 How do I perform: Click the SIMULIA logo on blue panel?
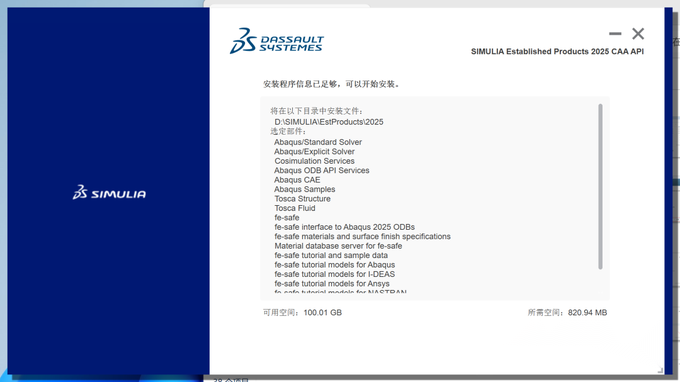point(109,192)
